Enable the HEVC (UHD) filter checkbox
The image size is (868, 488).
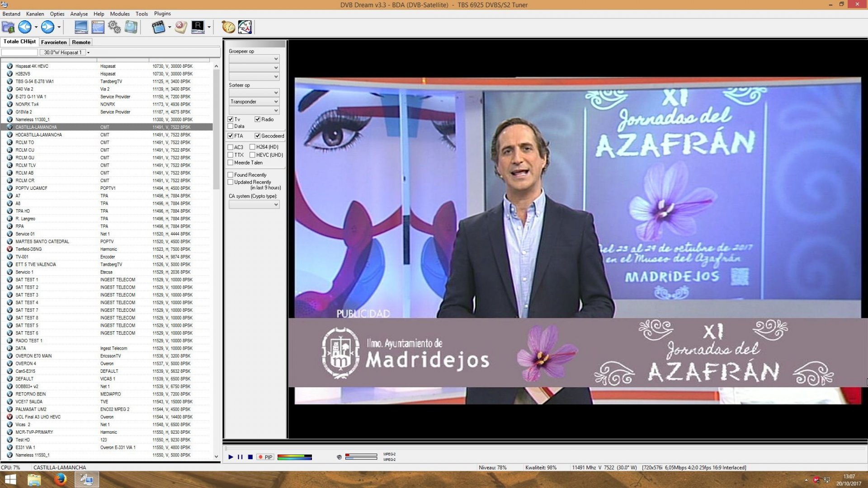tap(252, 155)
